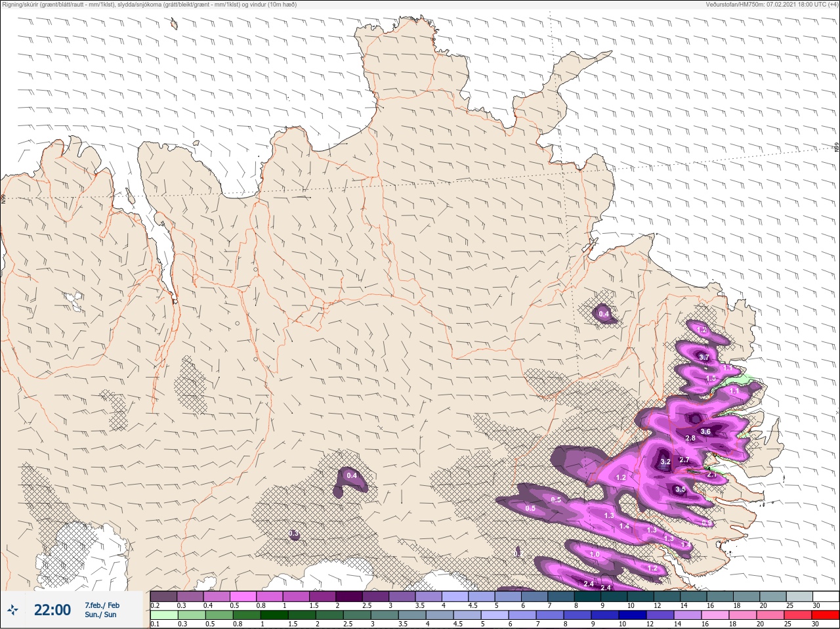Select the dark purple 2 swatch in the upper legend row
Screen dimensions: 840x629
(349, 596)
